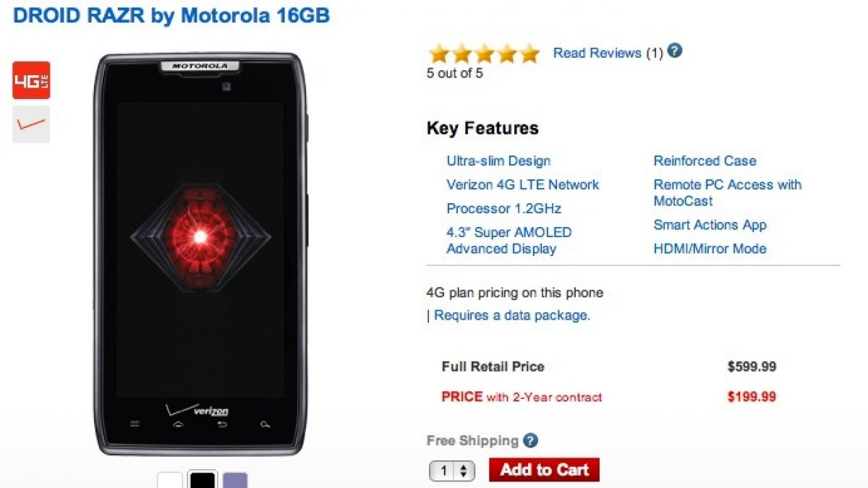Select the white color swatch
The width and height of the screenshot is (868, 488).
click(171, 480)
